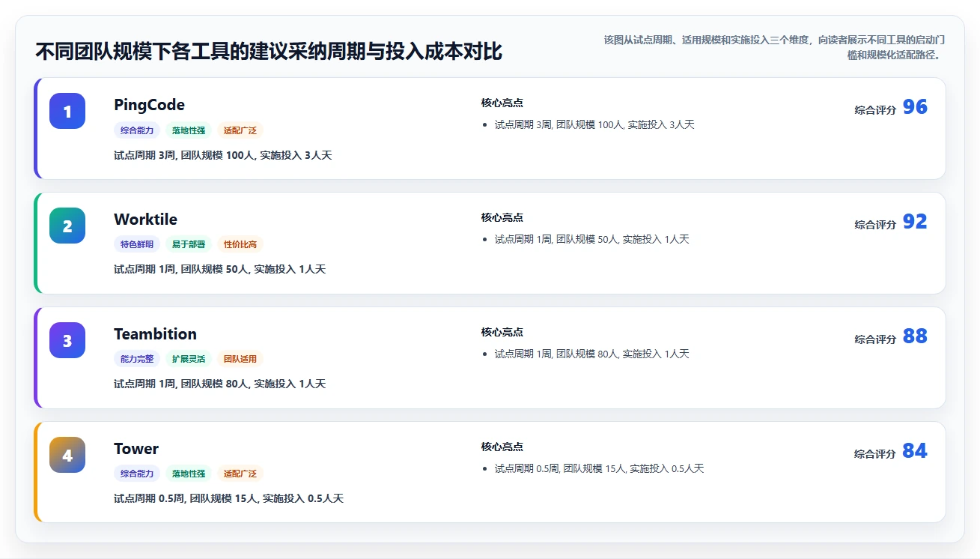
Task: Click the number 1 rank badge for PingCode
Action: pyautogui.click(x=67, y=111)
